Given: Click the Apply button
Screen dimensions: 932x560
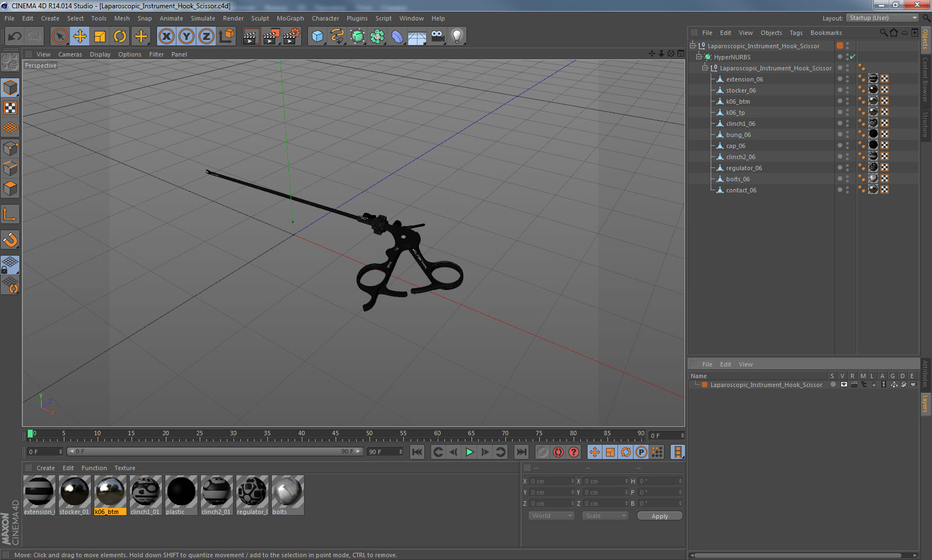Looking at the screenshot, I should pyautogui.click(x=660, y=516).
